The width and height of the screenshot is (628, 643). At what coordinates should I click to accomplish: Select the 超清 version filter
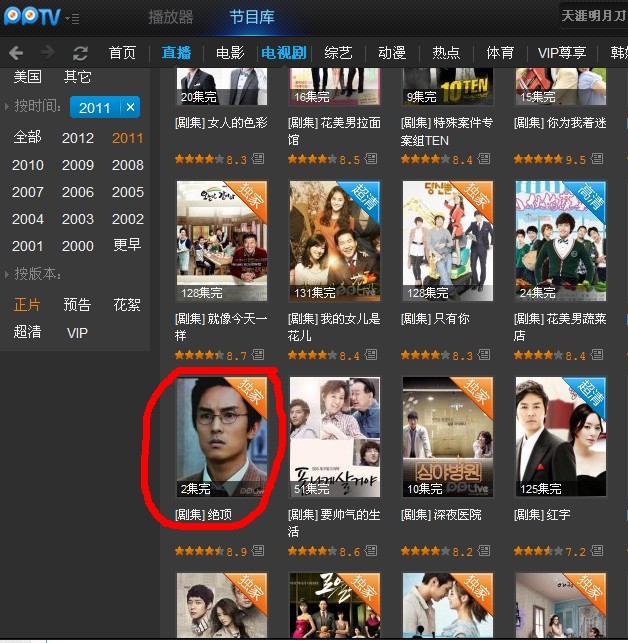pos(27,332)
